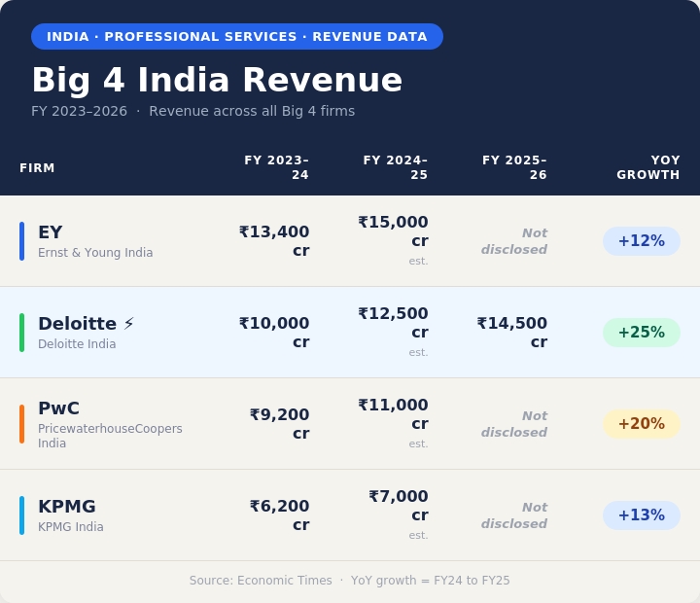
Task: Click the +13% growth badge
Action: click(642, 515)
